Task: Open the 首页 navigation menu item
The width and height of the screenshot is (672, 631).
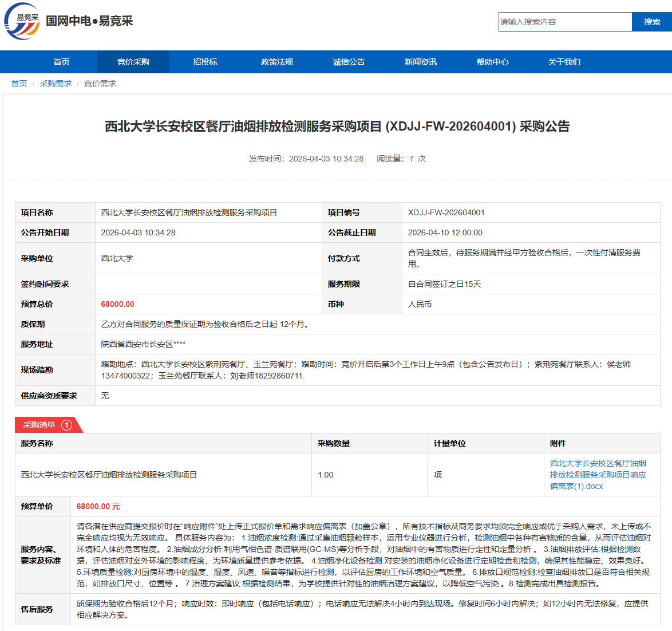Action: (61, 62)
